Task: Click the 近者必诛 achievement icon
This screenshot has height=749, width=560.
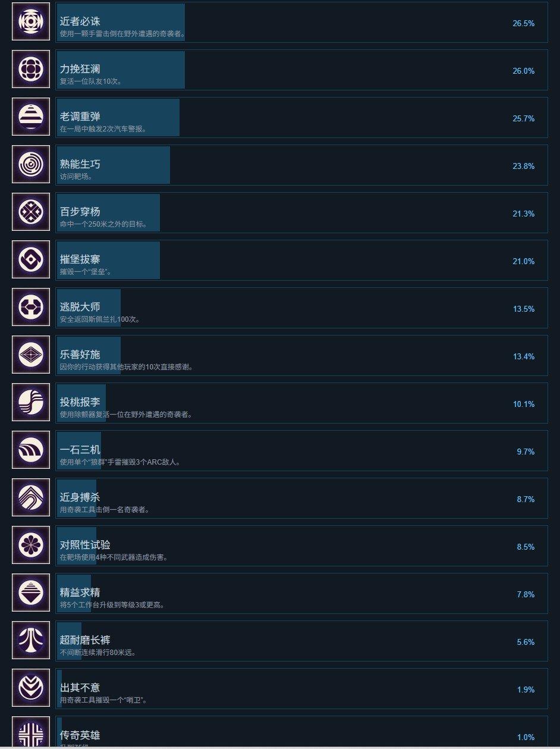Action: [x=30, y=22]
